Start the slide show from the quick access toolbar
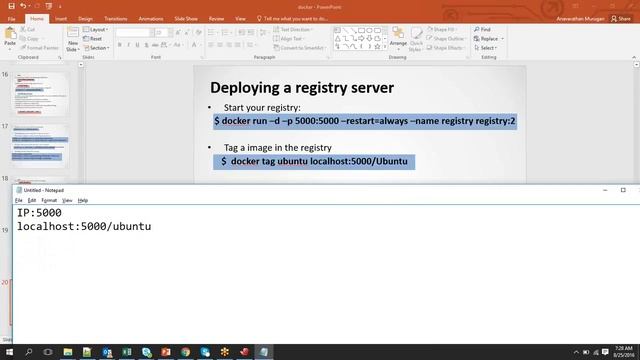 [49, 6]
